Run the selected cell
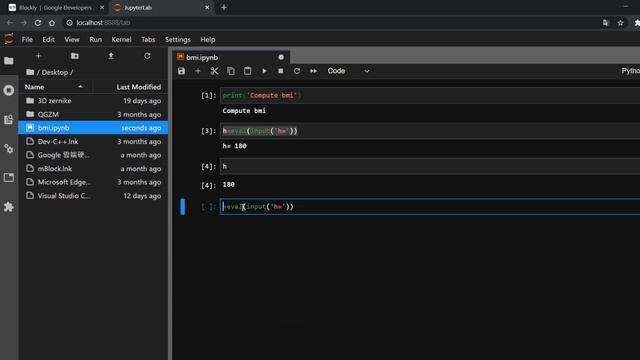The image size is (640, 360). (264, 71)
